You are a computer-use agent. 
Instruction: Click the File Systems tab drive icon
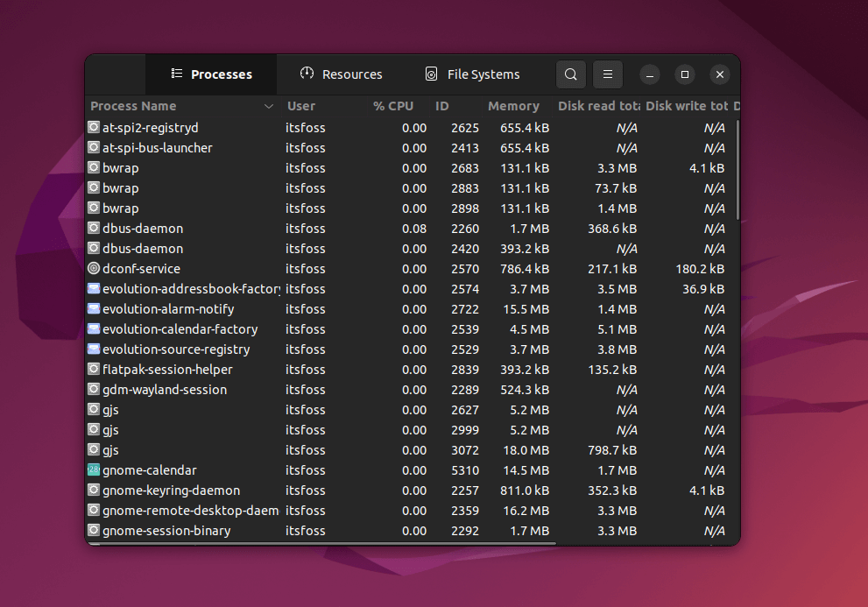coord(431,74)
